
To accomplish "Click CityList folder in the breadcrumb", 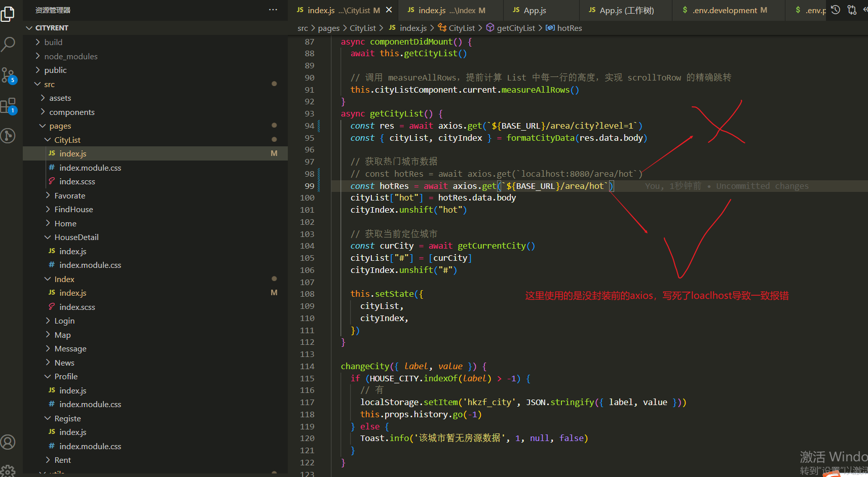I will tap(363, 28).
